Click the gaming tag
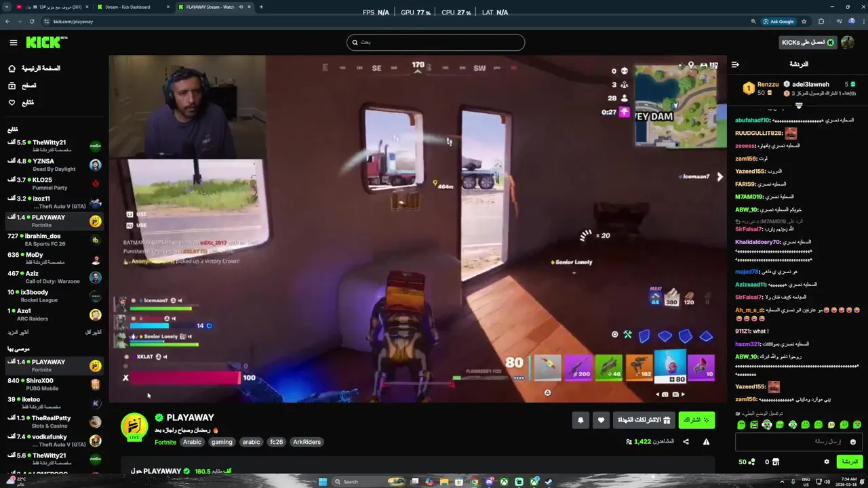 click(222, 442)
